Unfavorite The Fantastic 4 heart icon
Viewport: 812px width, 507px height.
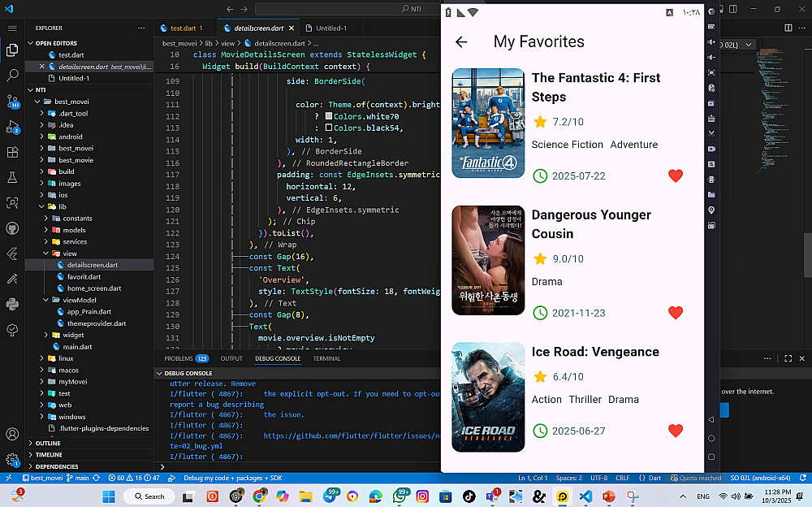tap(676, 175)
